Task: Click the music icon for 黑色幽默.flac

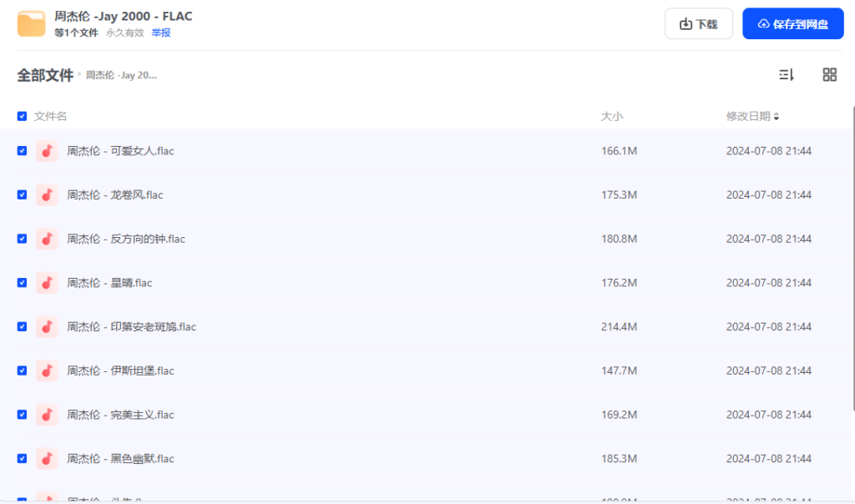Action: (x=47, y=459)
